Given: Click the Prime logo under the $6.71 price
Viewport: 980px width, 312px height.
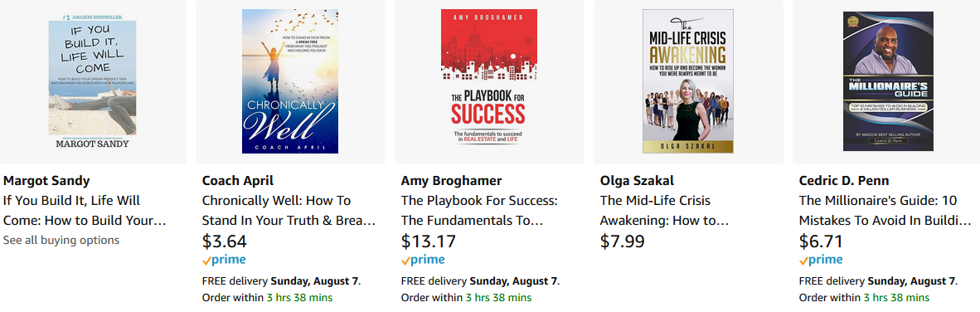Looking at the screenshot, I should pyautogui.click(x=821, y=260).
